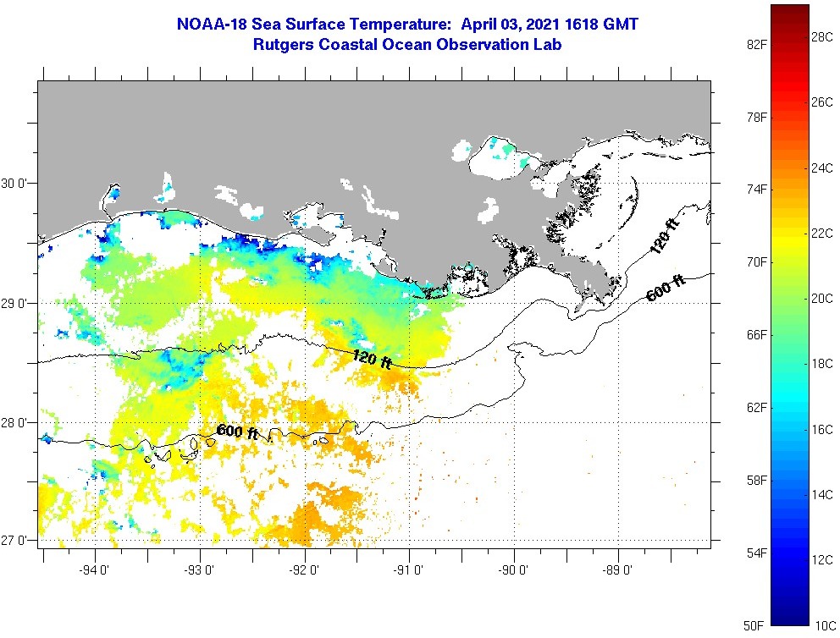
Task: Click the 120 ft contour label east of the delta
Action: point(664,235)
